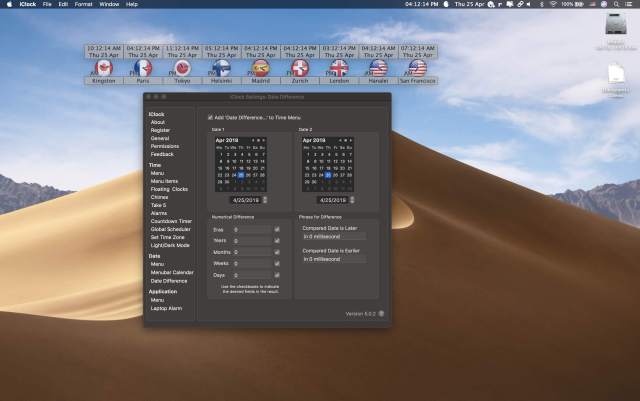Click the Zurich Swiss flag clock

coord(299,68)
